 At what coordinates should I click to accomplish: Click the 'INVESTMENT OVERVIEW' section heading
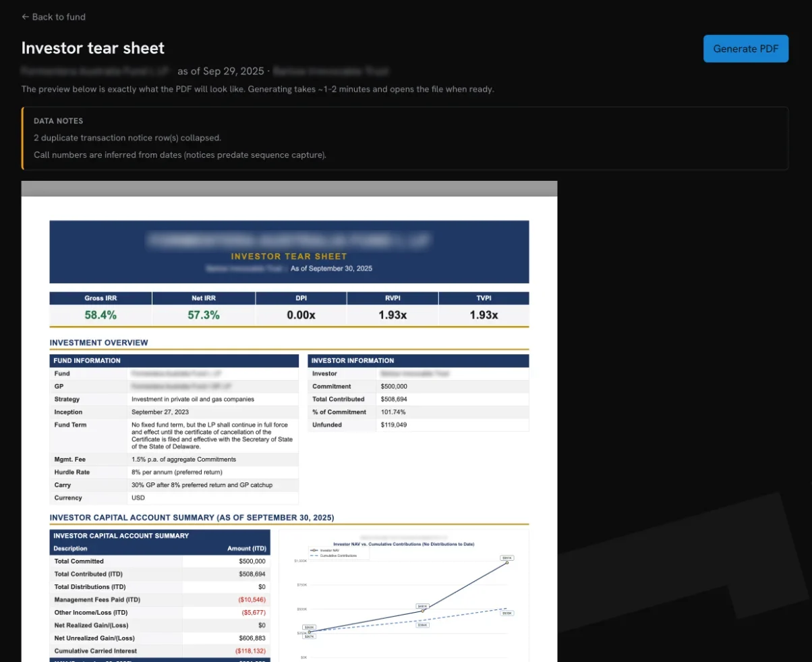pos(98,343)
